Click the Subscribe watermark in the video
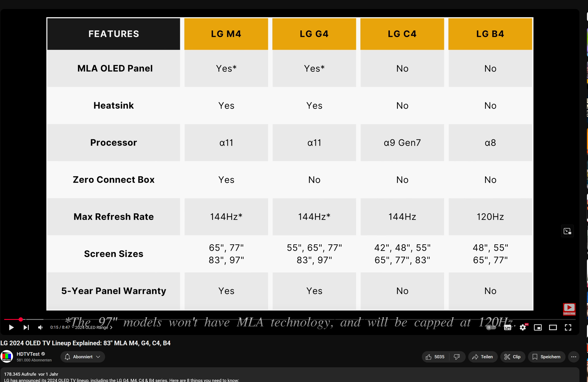The width and height of the screenshot is (588, 382). 569,309
